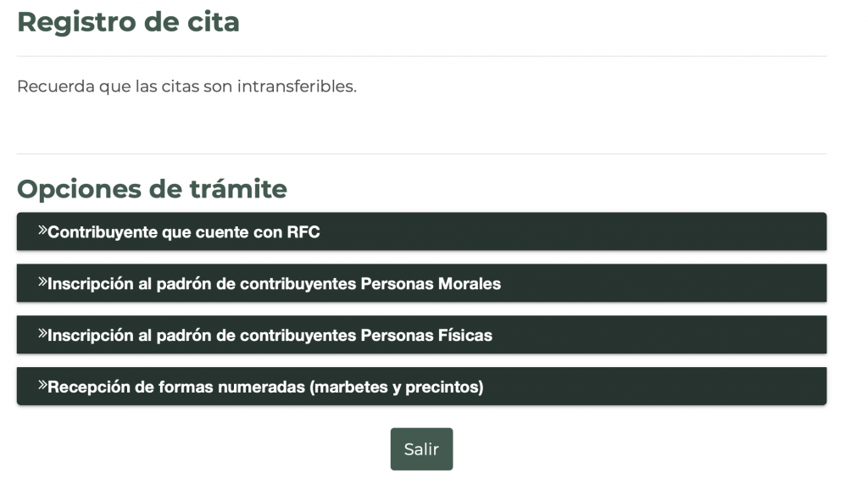
Task: Expand Recepción de formas numeradas panel
Action: [x=421, y=387]
